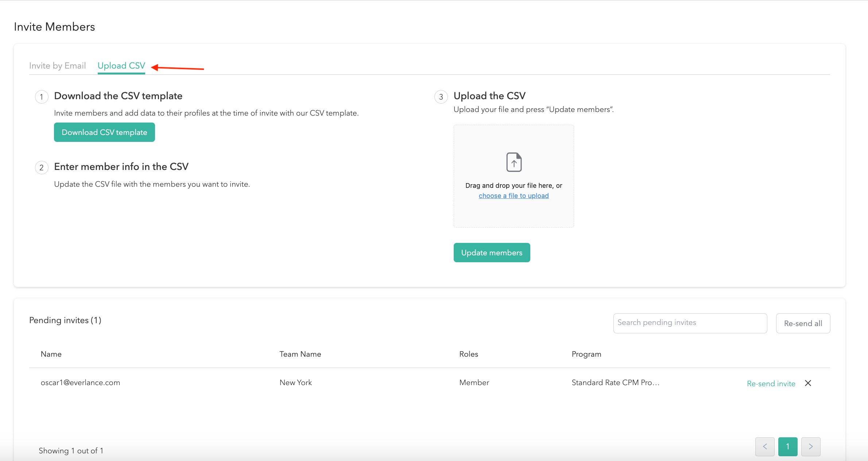Viewport: 868px width, 461px height.
Task: Go to previous page arrow
Action: (765, 446)
